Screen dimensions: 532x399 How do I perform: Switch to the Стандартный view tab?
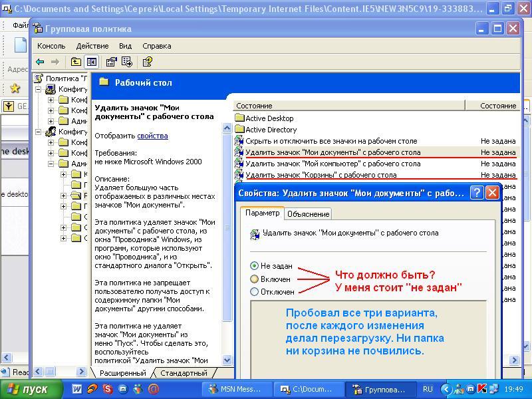point(184,373)
